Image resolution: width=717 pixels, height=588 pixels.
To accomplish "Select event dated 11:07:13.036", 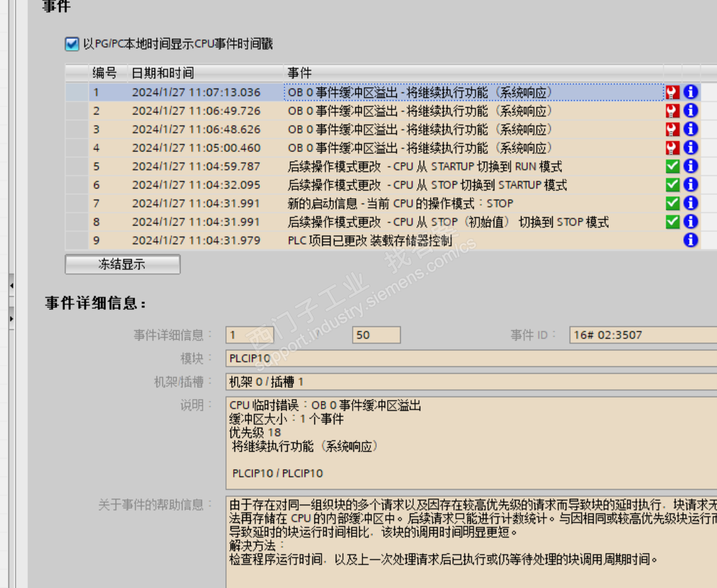I will click(383, 92).
